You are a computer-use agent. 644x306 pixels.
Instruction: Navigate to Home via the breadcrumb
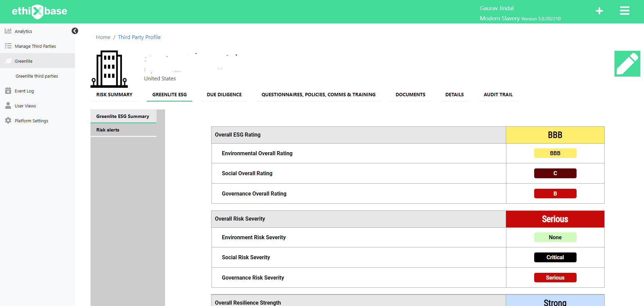point(103,37)
